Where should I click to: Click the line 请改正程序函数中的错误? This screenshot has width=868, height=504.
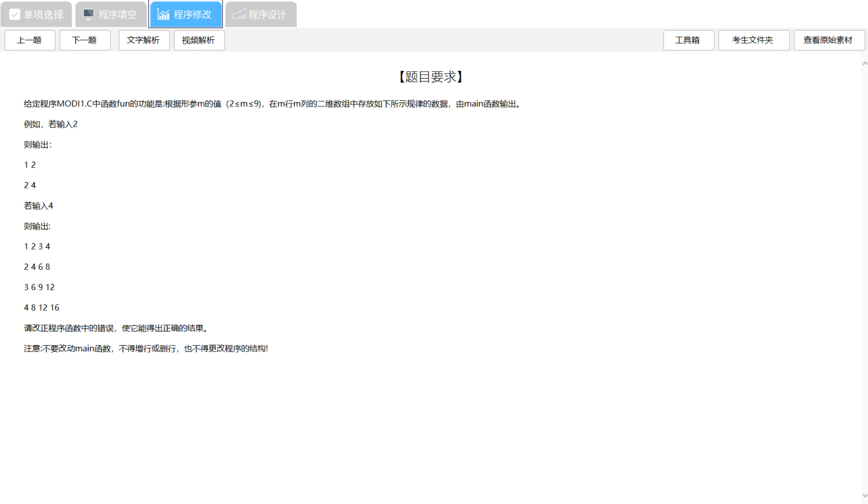tap(117, 328)
